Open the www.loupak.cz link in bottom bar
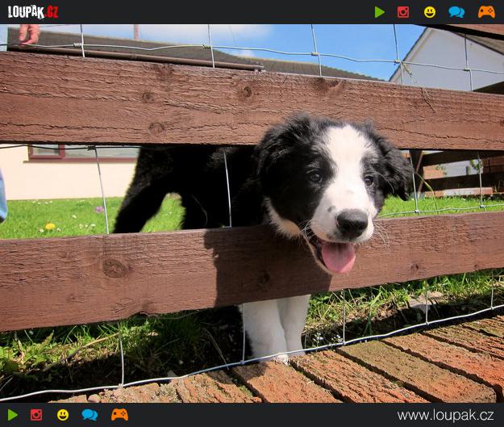504x427 pixels. [445, 415]
